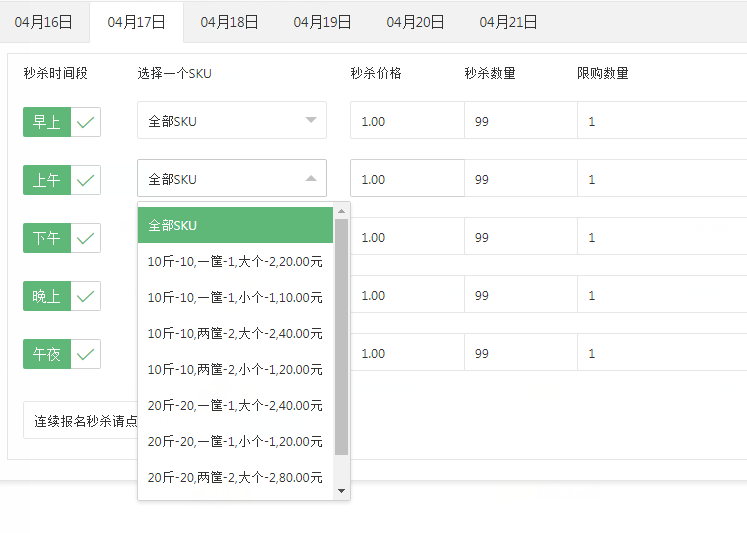Click the 下午 flash sale price field
This screenshot has height=533, width=747.
point(407,236)
